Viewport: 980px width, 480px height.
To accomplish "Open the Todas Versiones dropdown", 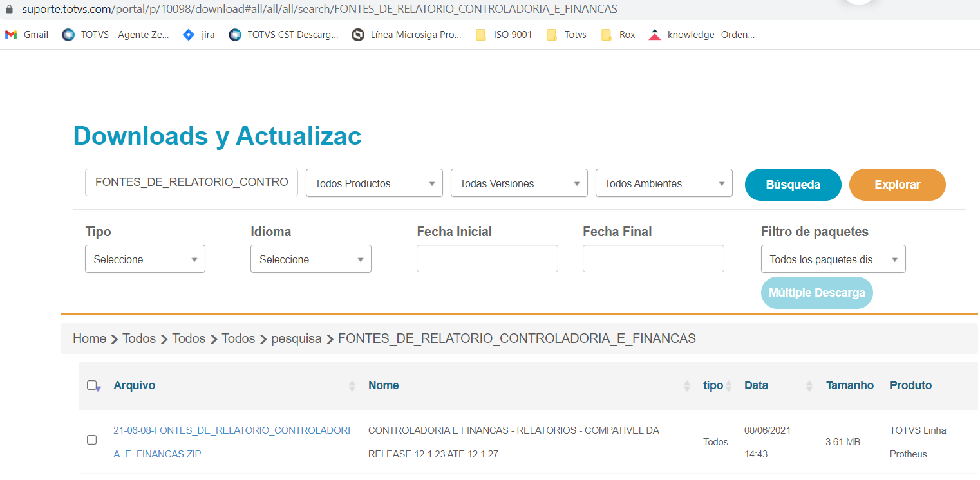I will tap(519, 183).
